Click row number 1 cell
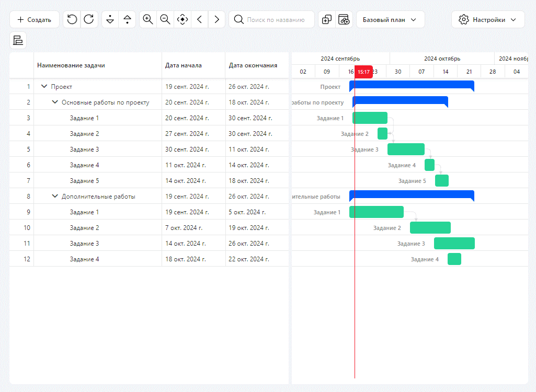 (21, 86)
